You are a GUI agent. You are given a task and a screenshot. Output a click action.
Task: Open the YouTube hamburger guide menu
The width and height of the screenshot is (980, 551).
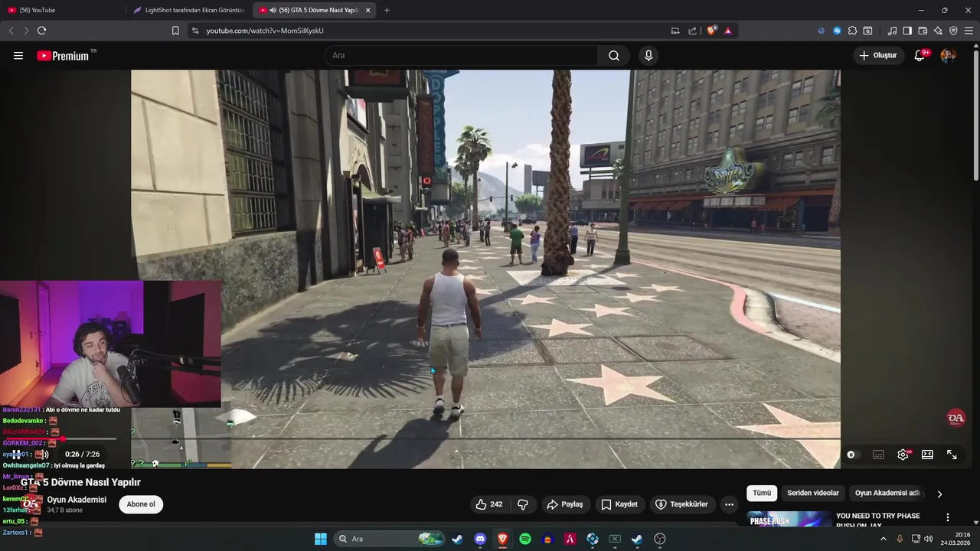point(18,56)
